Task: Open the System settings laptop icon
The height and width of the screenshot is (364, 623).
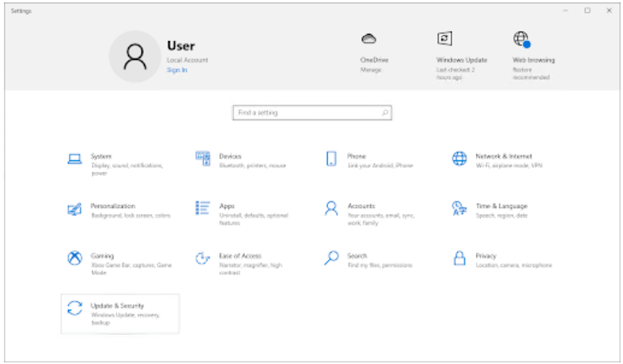Action: (75, 159)
